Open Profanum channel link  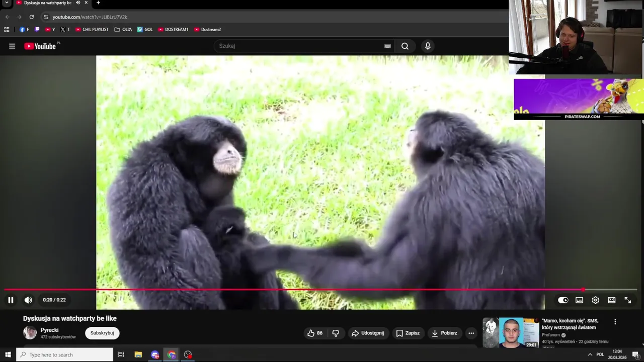[x=551, y=335]
